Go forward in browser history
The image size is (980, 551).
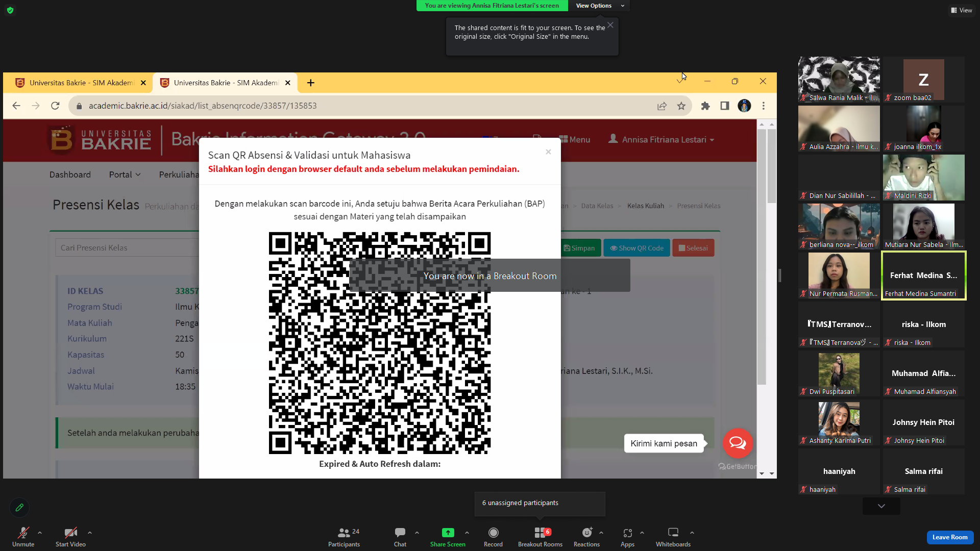click(x=36, y=106)
